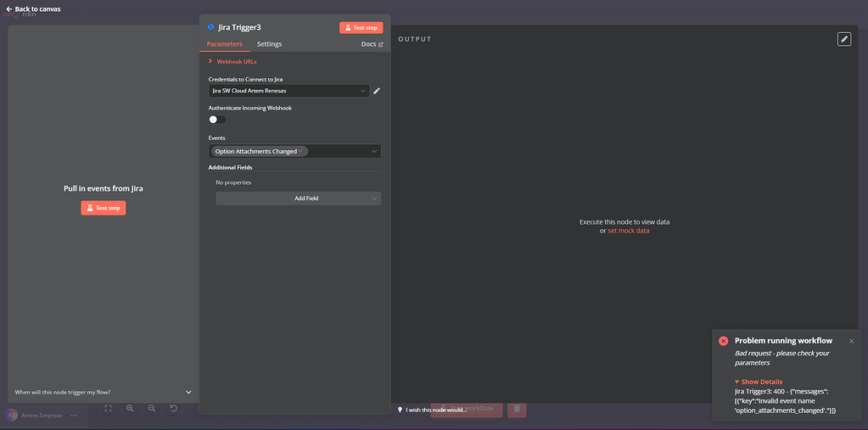The height and width of the screenshot is (430, 868).
Task: Click the fit-to-view canvas icon
Action: click(x=108, y=408)
